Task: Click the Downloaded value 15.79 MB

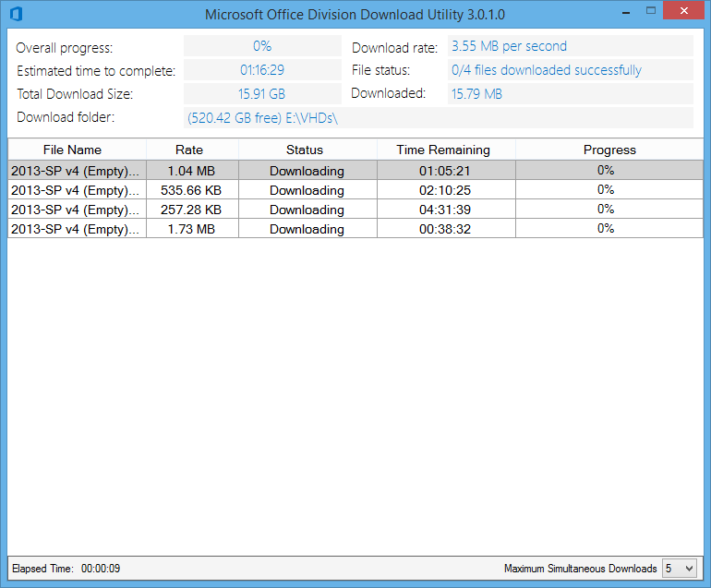Action: [x=476, y=94]
